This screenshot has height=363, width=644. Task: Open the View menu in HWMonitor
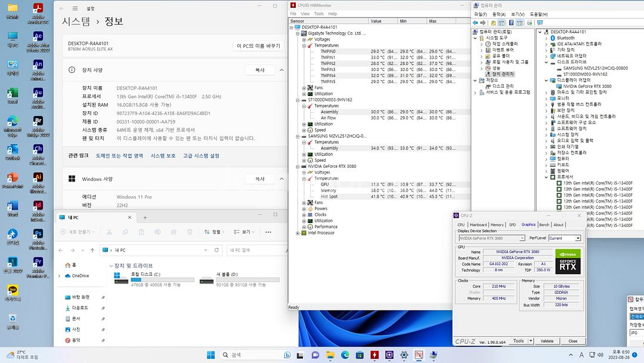pyautogui.click(x=305, y=14)
